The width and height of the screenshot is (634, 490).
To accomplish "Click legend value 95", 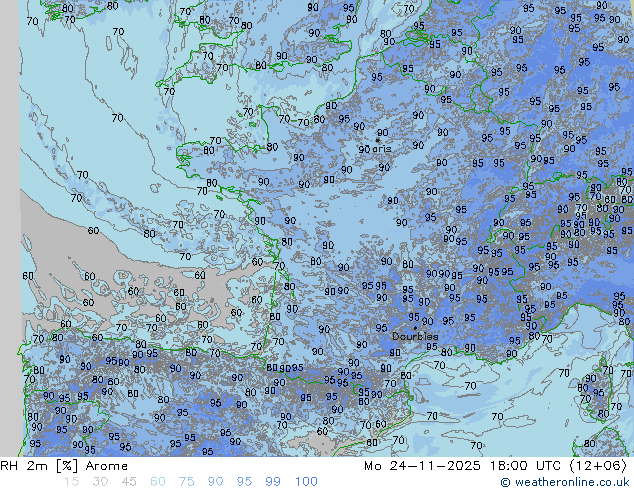I will [x=244, y=482].
